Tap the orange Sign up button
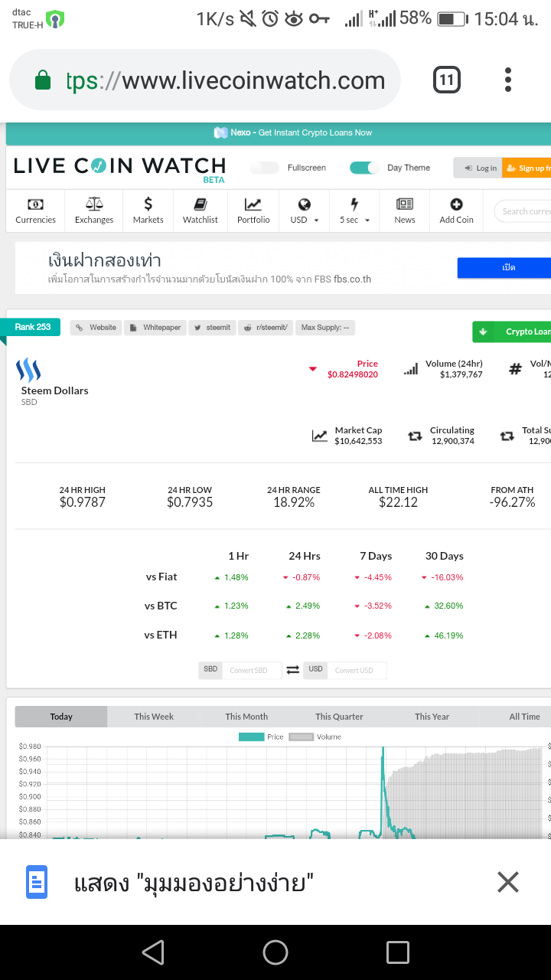The width and height of the screenshot is (551, 980). [527, 168]
